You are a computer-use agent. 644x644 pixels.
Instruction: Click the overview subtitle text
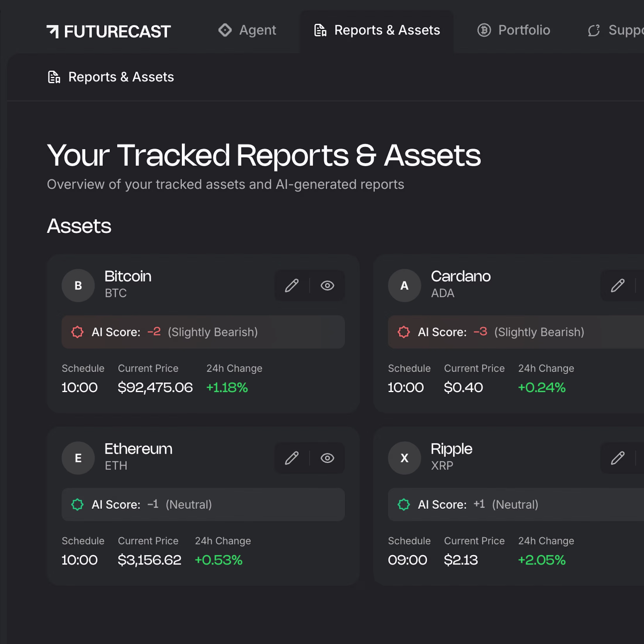click(x=225, y=184)
